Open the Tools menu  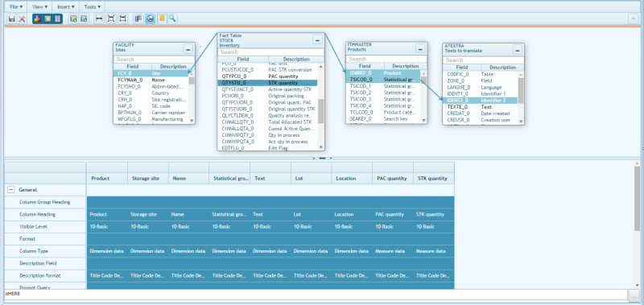click(92, 7)
